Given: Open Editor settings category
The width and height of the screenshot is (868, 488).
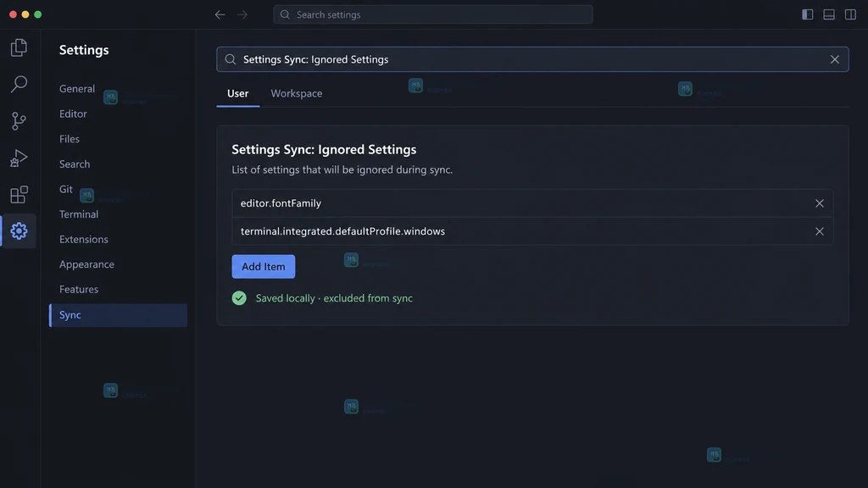Looking at the screenshot, I should click(x=73, y=114).
